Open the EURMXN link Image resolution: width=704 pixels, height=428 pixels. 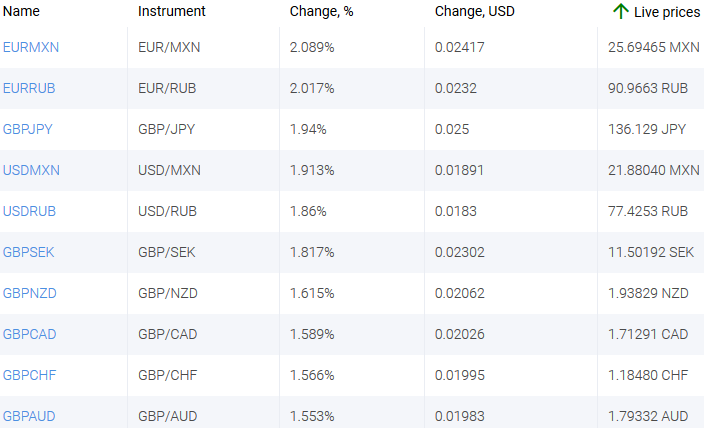(31, 47)
